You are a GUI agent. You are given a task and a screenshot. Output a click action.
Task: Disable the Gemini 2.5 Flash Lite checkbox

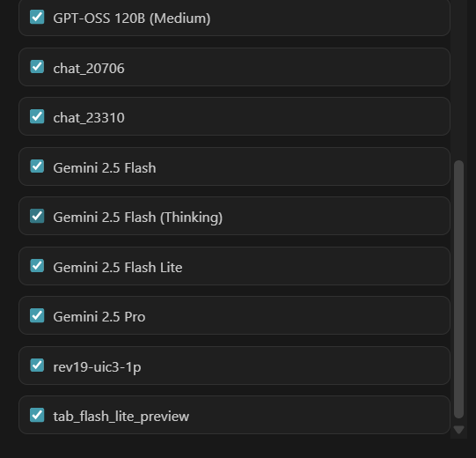tap(37, 266)
